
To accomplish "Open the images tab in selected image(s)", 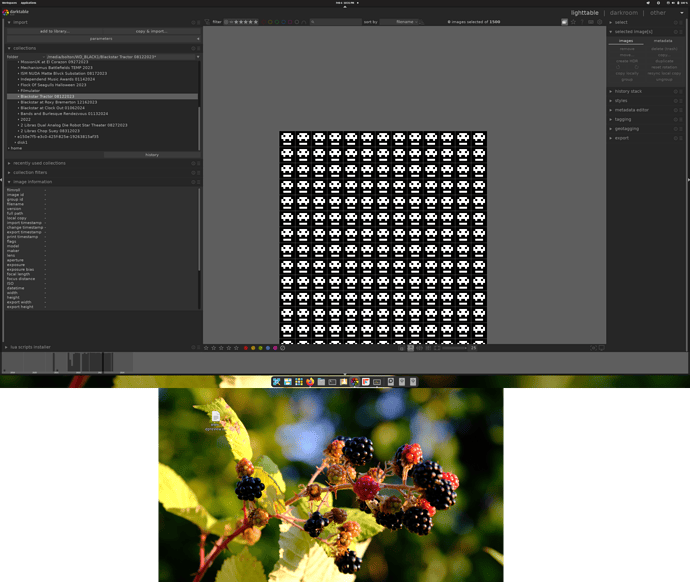I will 626,40.
